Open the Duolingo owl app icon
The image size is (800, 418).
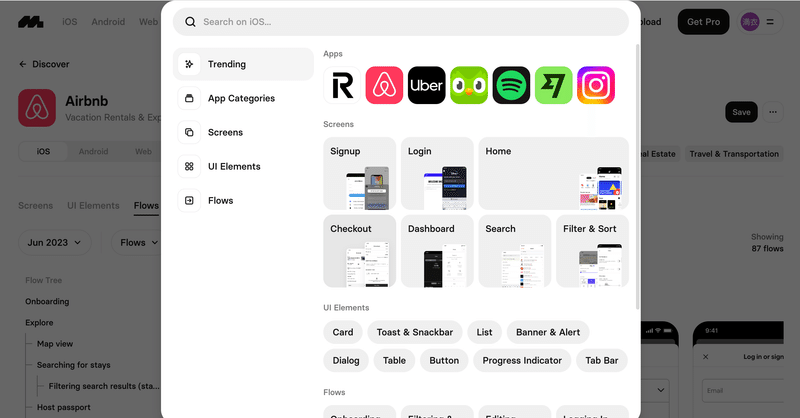tap(469, 85)
